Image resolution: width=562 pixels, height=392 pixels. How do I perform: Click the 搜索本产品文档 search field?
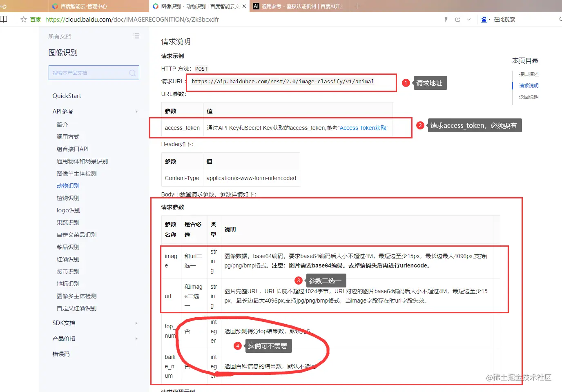tap(94, 73)
